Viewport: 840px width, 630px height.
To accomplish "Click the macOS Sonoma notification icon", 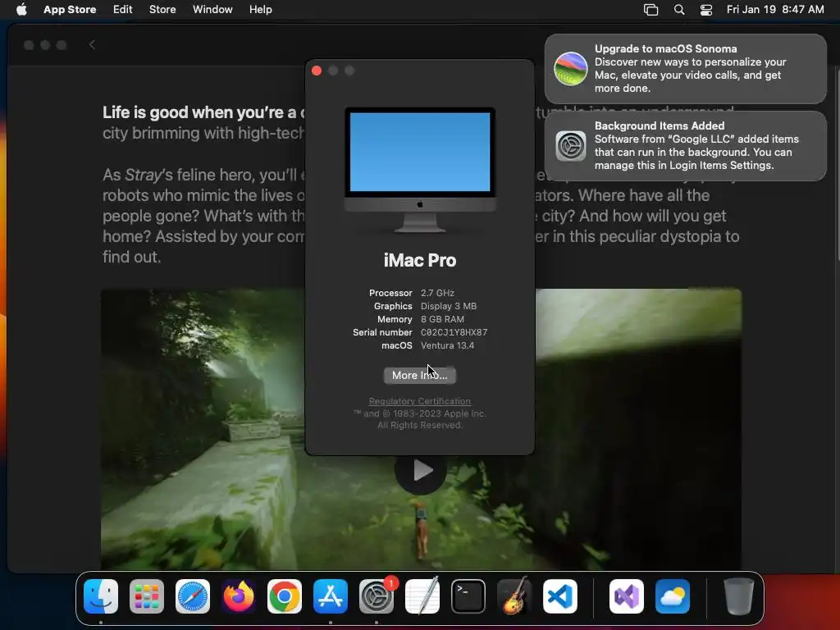I will pyautogui.click(x=571, y=69).
